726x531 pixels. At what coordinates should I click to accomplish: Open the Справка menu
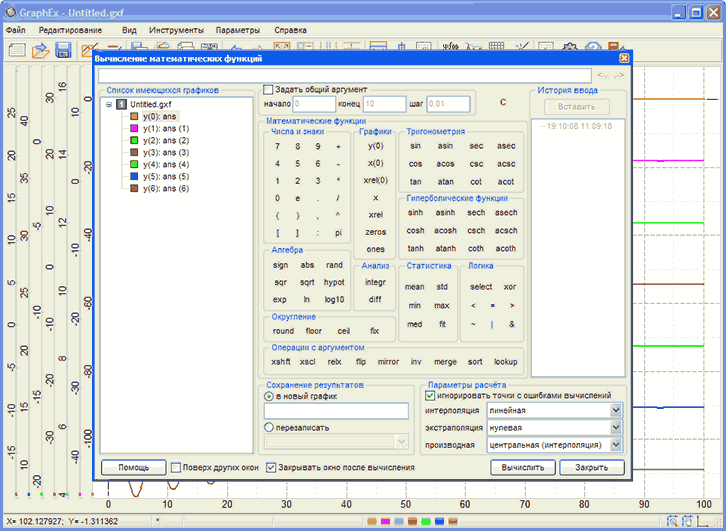pos(290,30)
